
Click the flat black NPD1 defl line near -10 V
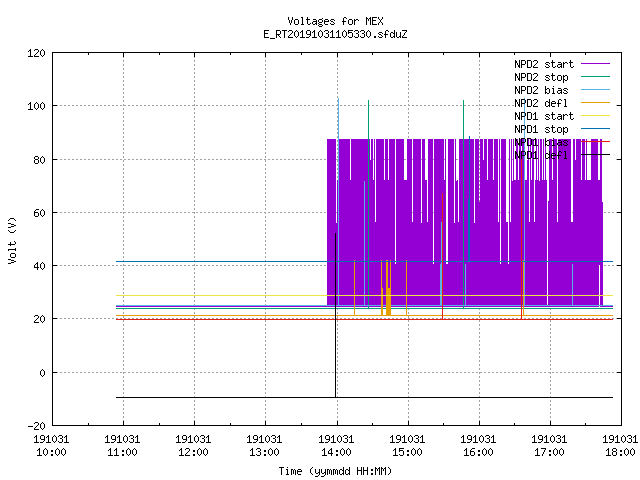click(x=364, y=397)
